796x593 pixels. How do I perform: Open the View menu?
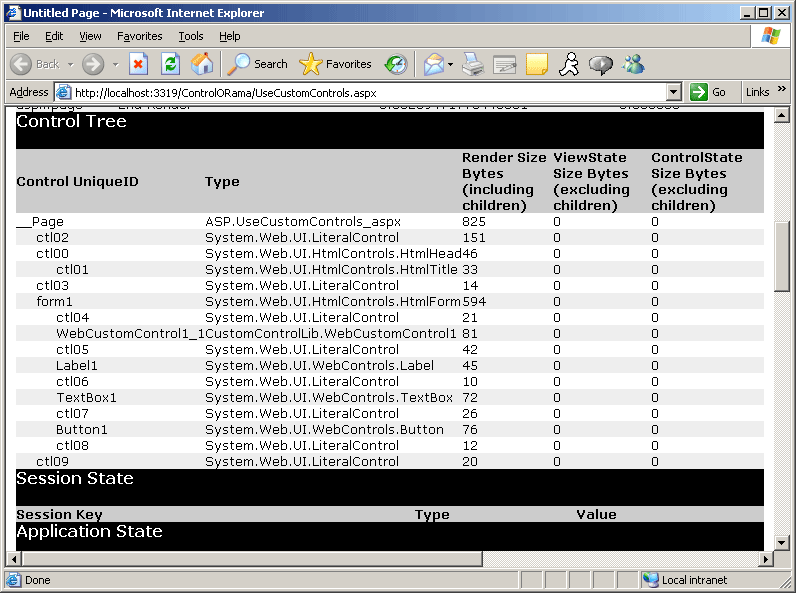(90, 36)
